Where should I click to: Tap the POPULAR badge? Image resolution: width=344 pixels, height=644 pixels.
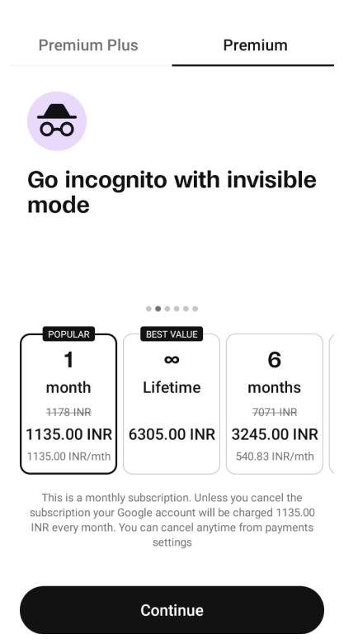point(68,334)
